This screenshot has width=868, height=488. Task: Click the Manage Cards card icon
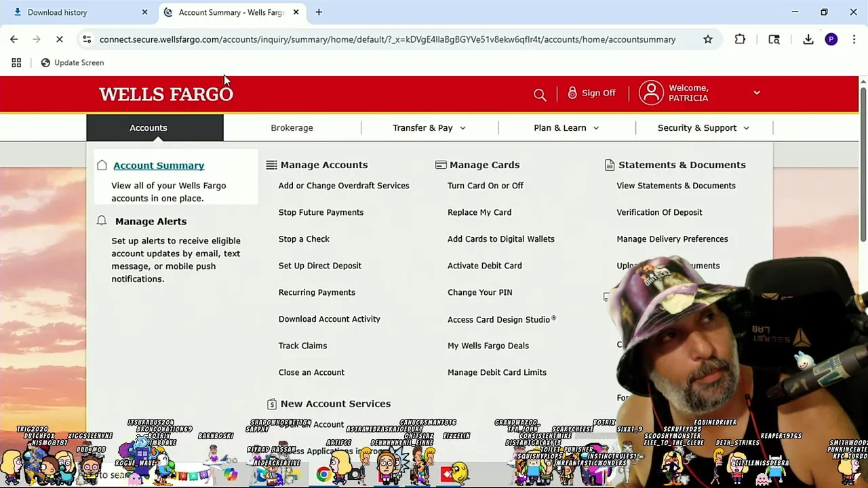pyautogui.click(x=441, y=165)
